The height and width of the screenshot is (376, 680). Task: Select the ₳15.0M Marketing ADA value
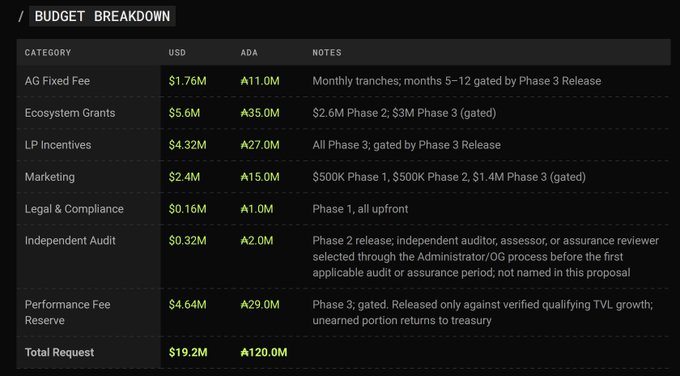click(260, 177)
